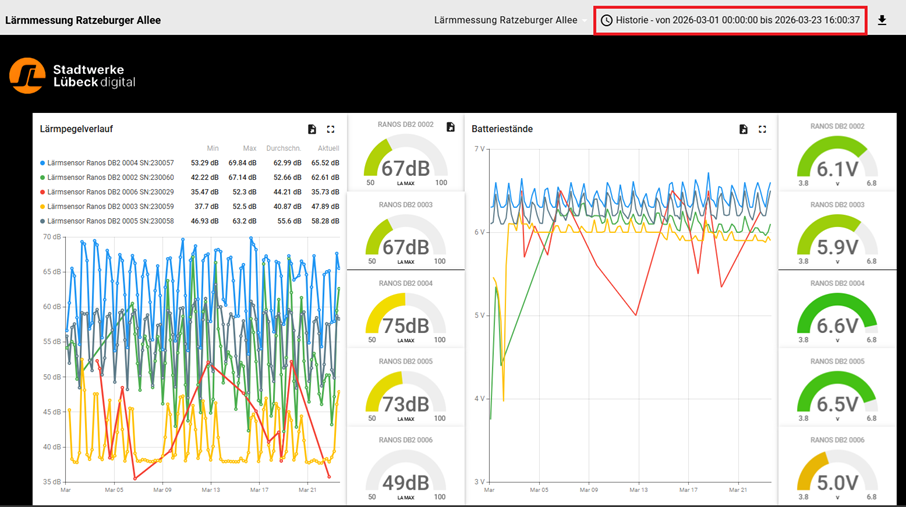Expand the Lärmpegelverlauf chart to fullscreen
906x507 pixels.
tap(331, 129)
